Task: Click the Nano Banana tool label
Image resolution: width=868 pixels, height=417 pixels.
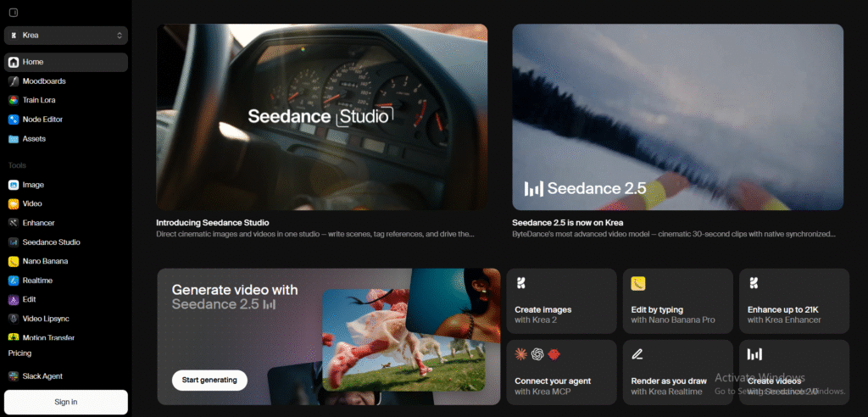Action: 46,261
